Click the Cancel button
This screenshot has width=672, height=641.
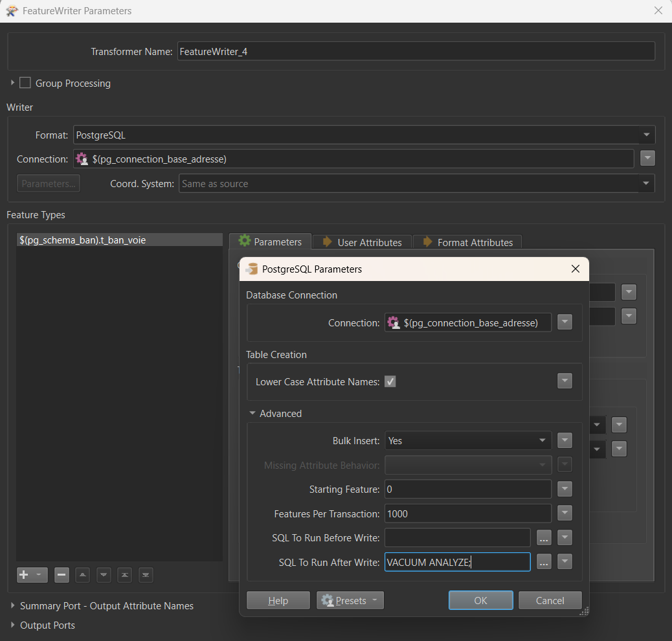pyautogui.click(x=550, y=600)
